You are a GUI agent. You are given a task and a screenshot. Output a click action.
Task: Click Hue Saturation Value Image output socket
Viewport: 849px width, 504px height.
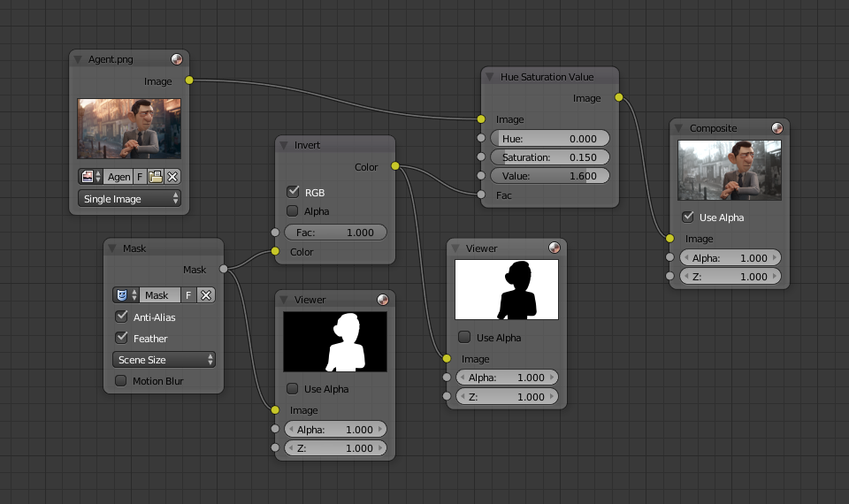click(619, 97)
